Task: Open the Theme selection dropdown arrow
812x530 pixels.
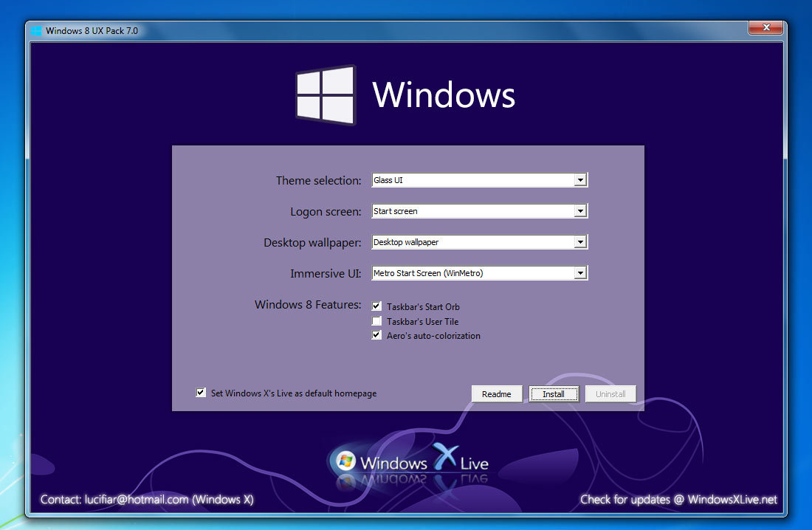Action: point(580,180)
